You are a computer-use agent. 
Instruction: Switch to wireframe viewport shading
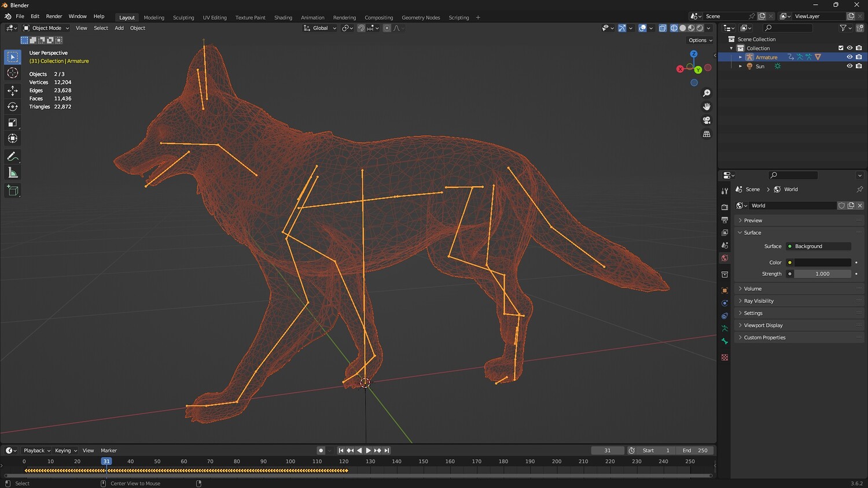pyautogui.click(x=674, y=28)
